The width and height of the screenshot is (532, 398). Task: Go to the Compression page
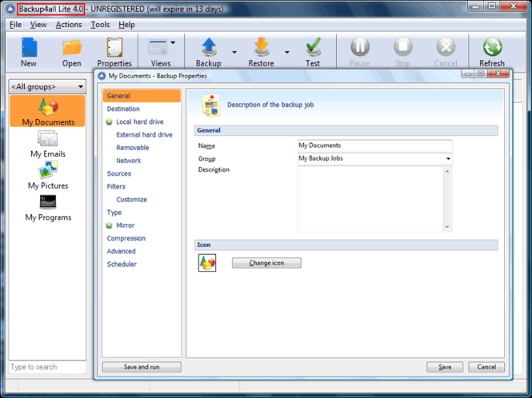(126, 238)
